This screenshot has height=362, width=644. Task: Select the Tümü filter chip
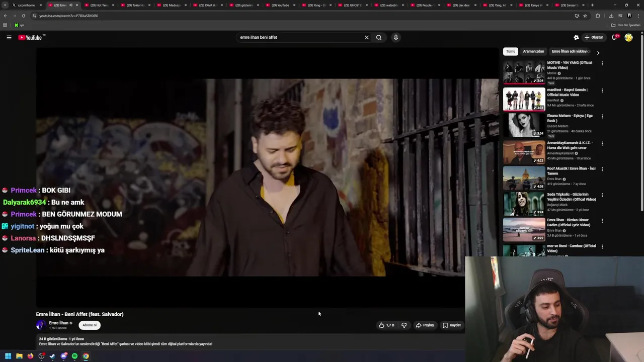point(511,51)
